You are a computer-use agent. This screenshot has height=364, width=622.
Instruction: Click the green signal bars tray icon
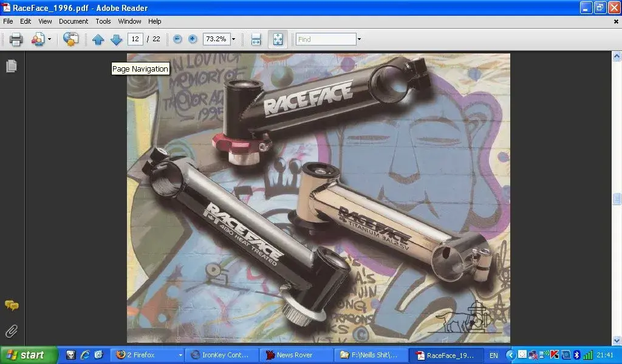coord(587,355)
